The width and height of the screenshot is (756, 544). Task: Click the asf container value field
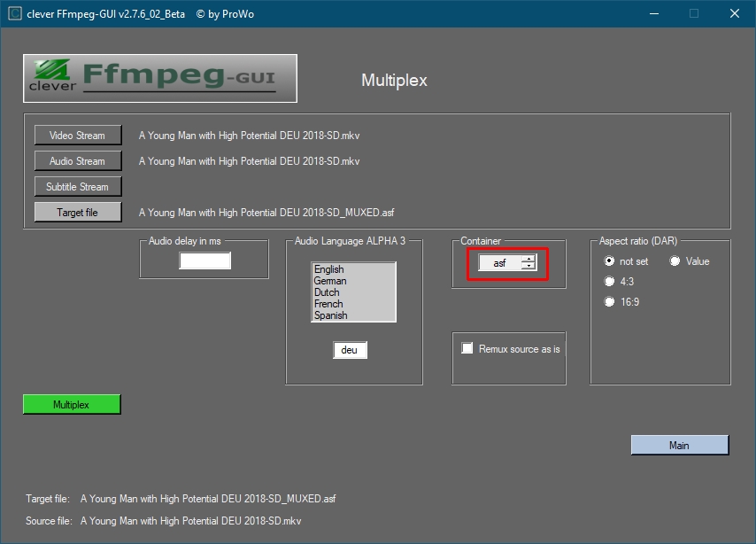[500, 262]
